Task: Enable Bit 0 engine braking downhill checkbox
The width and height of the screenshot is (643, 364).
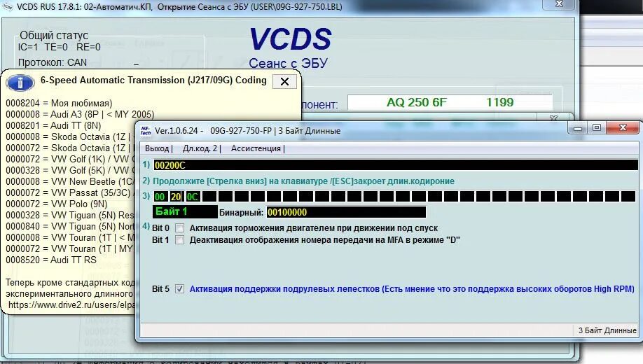Action: pos(179,228)
